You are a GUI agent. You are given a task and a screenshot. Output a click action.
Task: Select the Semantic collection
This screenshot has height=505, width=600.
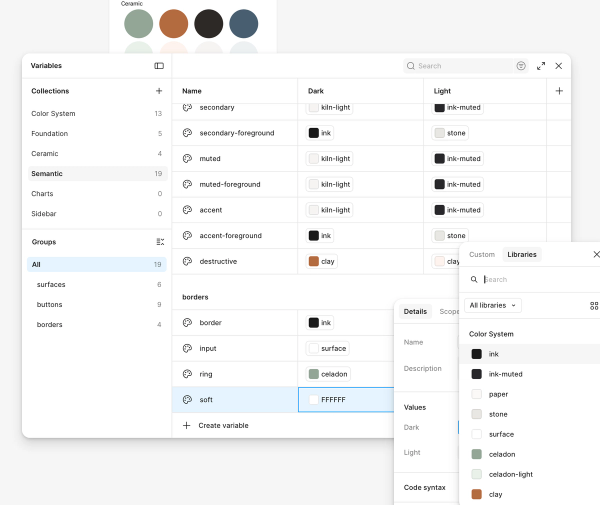tap(97, 174)
